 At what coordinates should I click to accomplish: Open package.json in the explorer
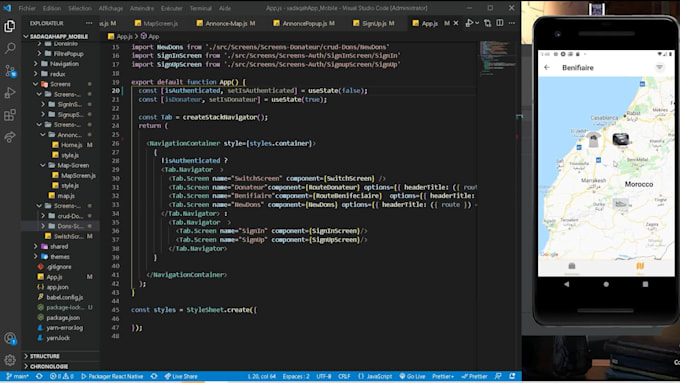pos(60,318)
